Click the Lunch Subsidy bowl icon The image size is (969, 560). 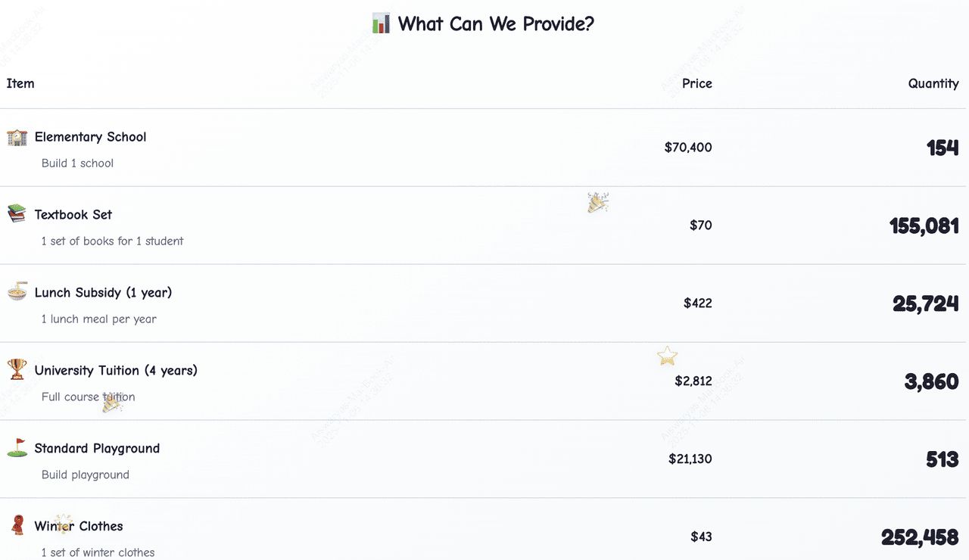pyautogui.click(x=17, y=292)
